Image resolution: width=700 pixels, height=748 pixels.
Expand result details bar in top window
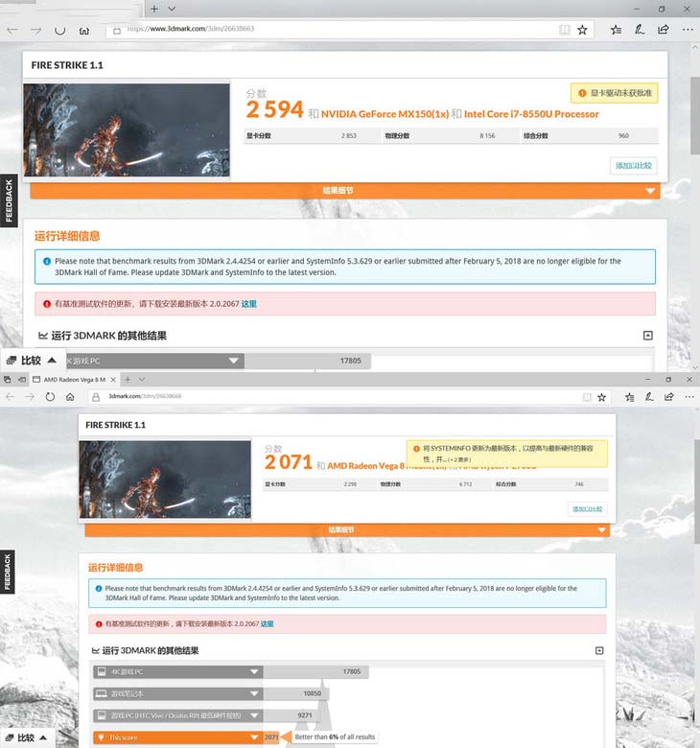click(x=345, y=191)
